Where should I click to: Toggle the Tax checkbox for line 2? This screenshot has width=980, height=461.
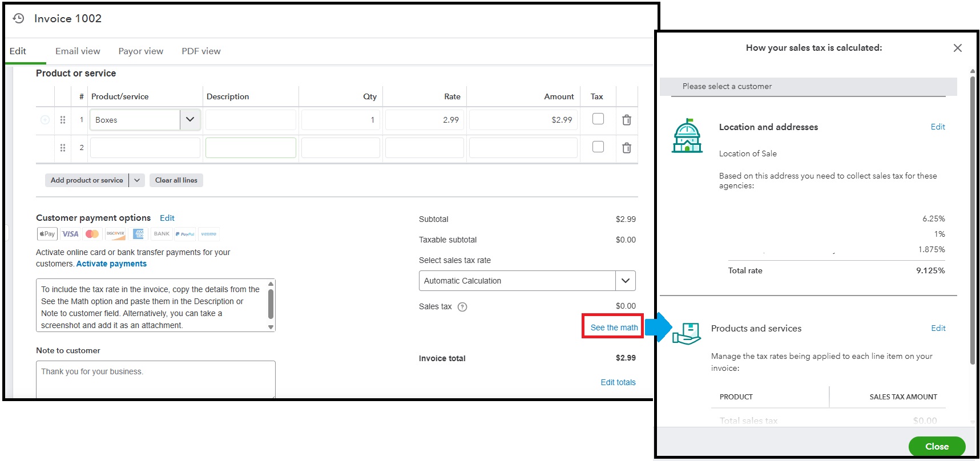point(598,147)
